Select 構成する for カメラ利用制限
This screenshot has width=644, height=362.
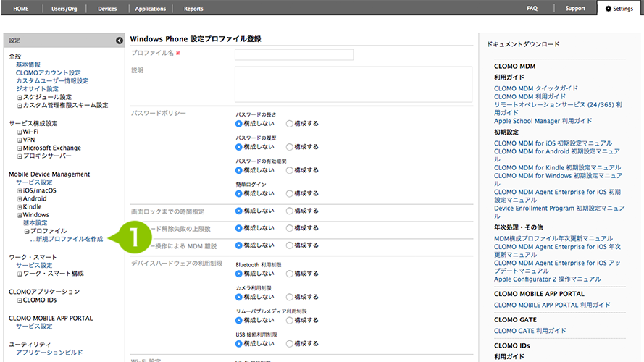point(290,297)
